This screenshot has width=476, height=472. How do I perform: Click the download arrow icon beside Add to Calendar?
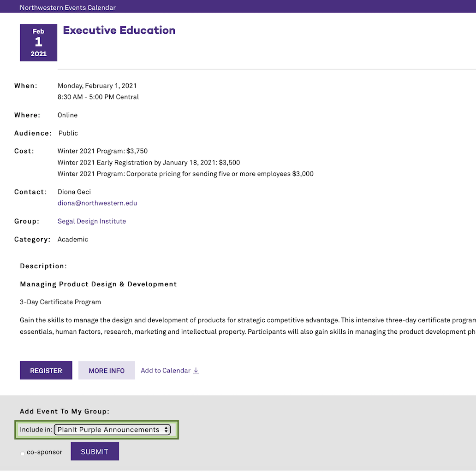click(x=196, y=371)
